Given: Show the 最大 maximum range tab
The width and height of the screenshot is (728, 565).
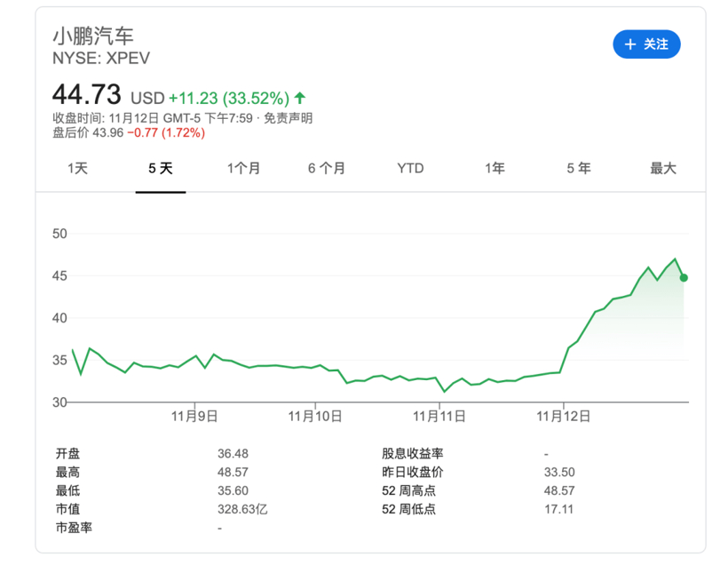Looking at the screenshot, I should [x=663, y=168].
